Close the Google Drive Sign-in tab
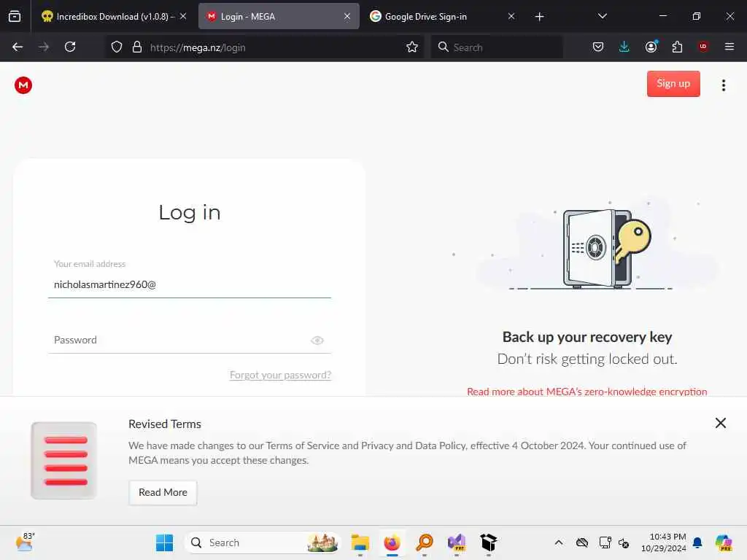This screenshot has height=560, width=747. 511,16
